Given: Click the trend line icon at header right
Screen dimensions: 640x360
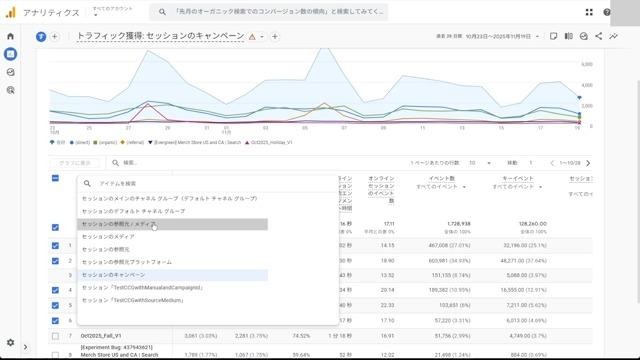Looking at the screenshot, I should (x=613, y=36).
